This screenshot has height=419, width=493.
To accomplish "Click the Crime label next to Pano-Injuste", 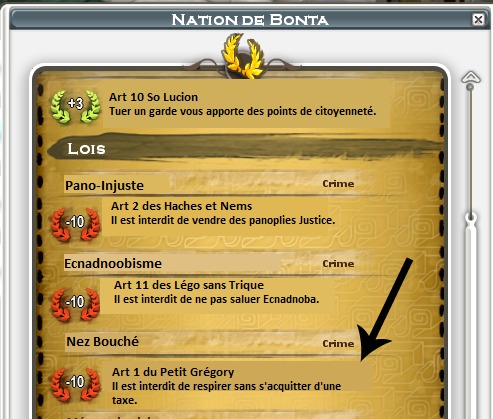I will [338, 184].
